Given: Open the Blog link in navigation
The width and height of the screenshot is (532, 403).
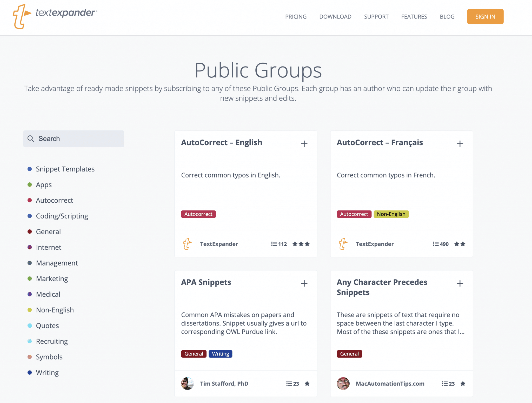Looking at the screenshot, I should (447, 17).
